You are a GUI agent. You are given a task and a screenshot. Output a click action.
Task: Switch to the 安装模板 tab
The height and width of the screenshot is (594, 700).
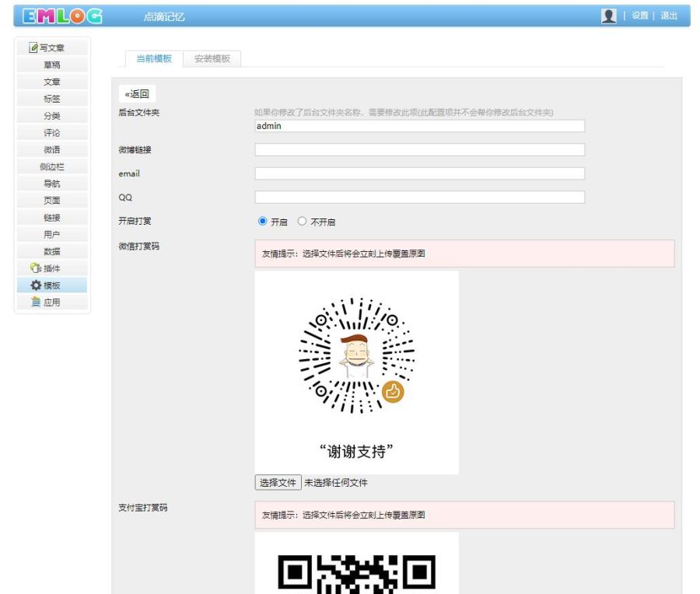point(213,58)
